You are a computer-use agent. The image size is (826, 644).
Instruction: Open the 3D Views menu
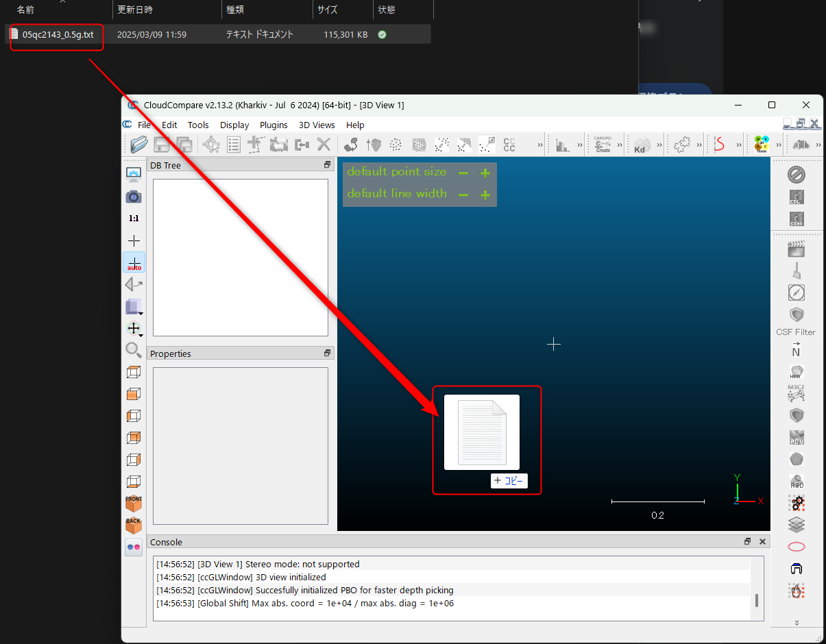click(x=317, y=125)
